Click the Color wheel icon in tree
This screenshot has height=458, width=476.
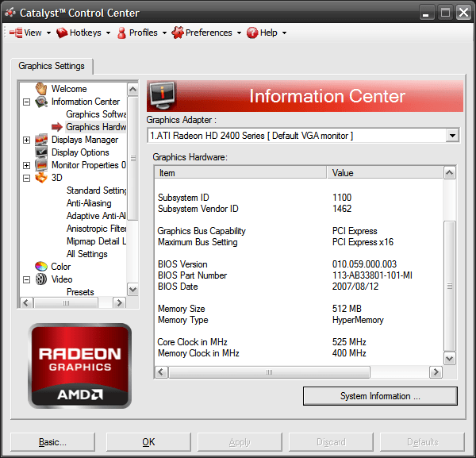41,267
